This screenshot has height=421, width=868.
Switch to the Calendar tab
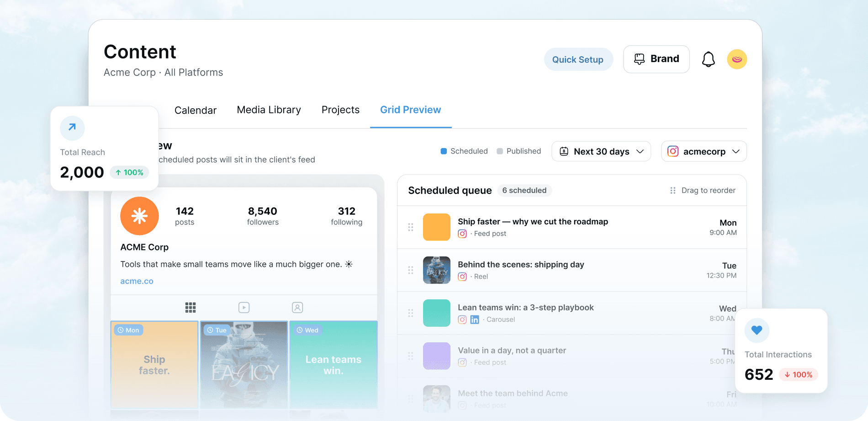[196, 110]
